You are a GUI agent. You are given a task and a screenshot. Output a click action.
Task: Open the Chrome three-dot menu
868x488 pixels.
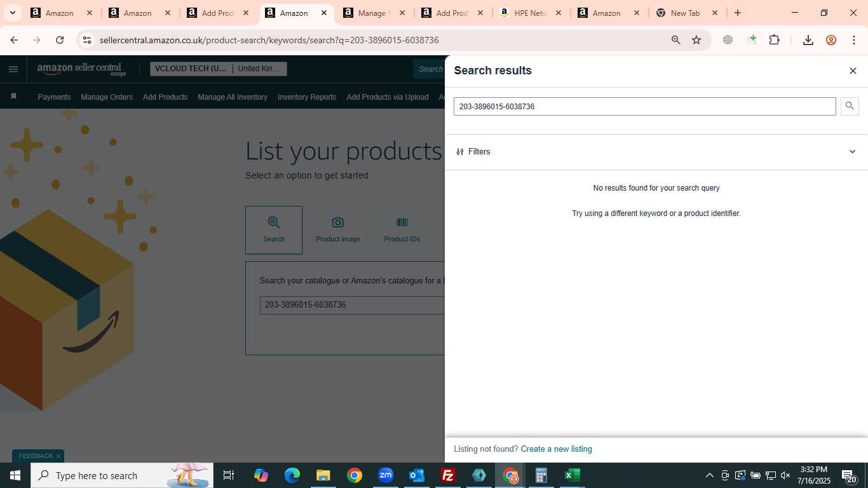[x=854, y=40]
